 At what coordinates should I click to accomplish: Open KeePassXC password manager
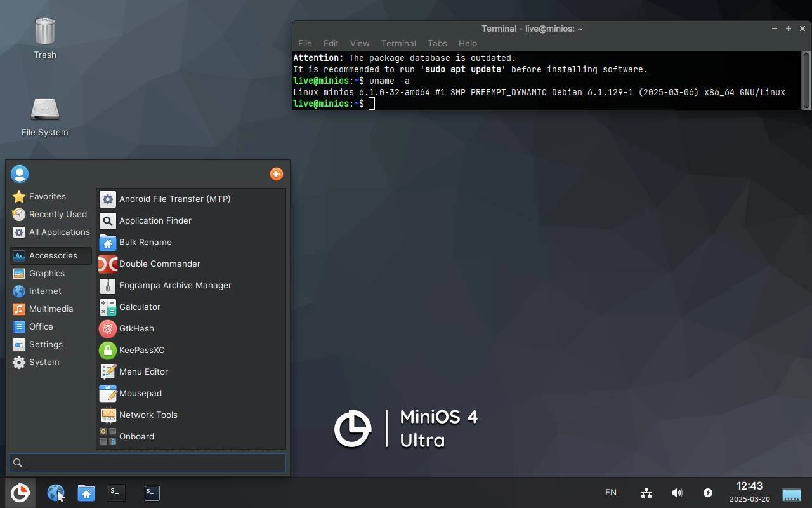(191, 350)
